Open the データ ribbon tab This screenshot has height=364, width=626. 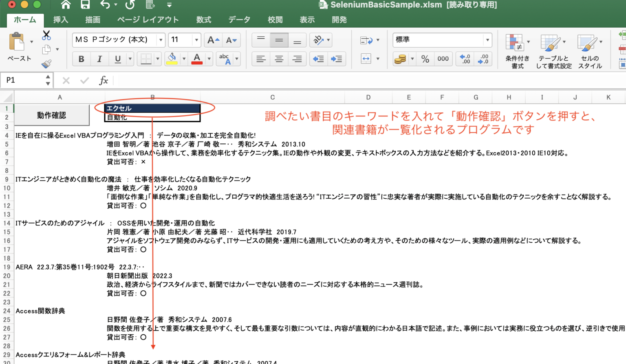coord(239,20)
